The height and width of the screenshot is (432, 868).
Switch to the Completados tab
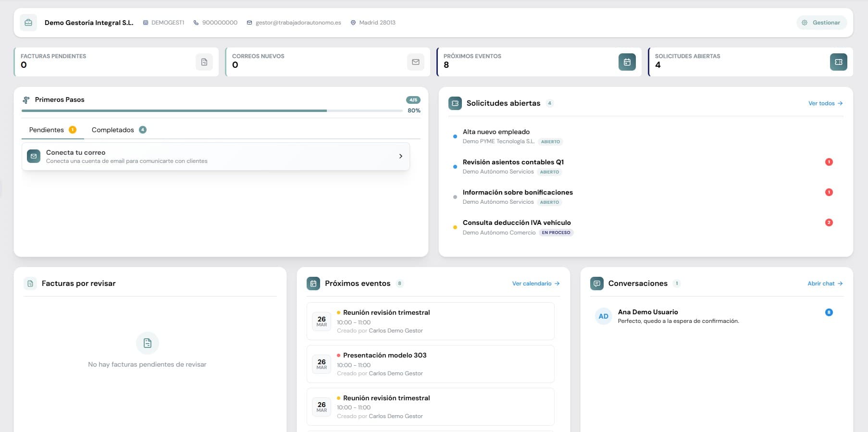[x=119, y=130]
